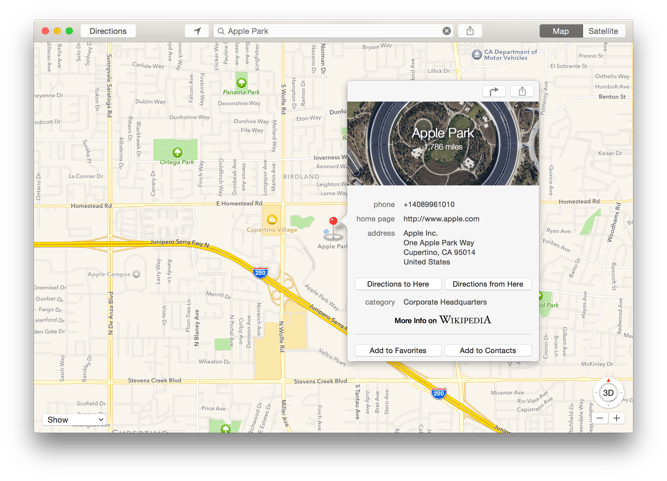667x481 pixels.
Task: Click the Kaiser Dr street label
Action: (610, 153)
